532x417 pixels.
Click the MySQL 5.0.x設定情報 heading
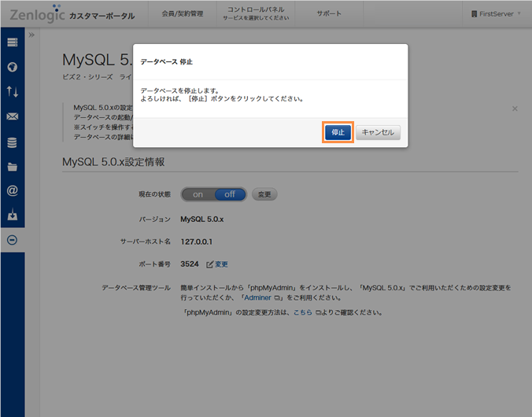point(113,162)
